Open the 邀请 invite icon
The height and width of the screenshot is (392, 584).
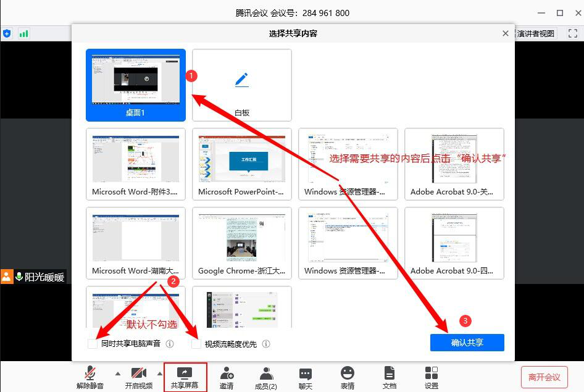227,377
